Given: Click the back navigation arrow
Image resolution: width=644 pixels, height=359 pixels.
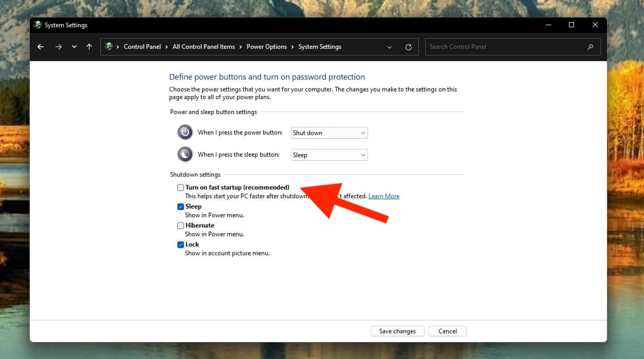Looking at the screenshot, I should tap(40, 46).
